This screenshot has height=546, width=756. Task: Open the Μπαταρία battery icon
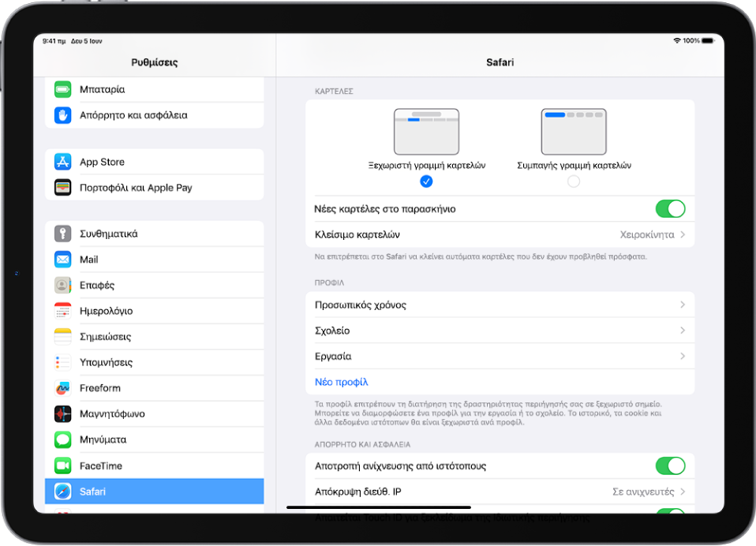pos(62,89)
